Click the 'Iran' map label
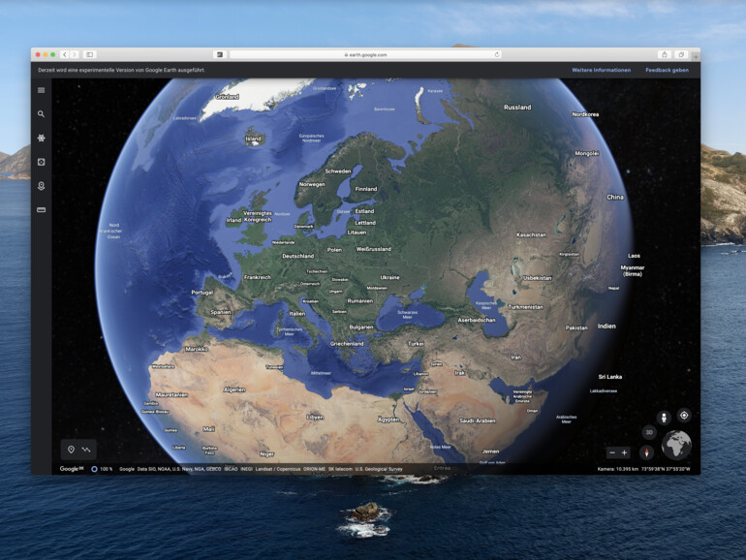 click(x=516, y=358)
